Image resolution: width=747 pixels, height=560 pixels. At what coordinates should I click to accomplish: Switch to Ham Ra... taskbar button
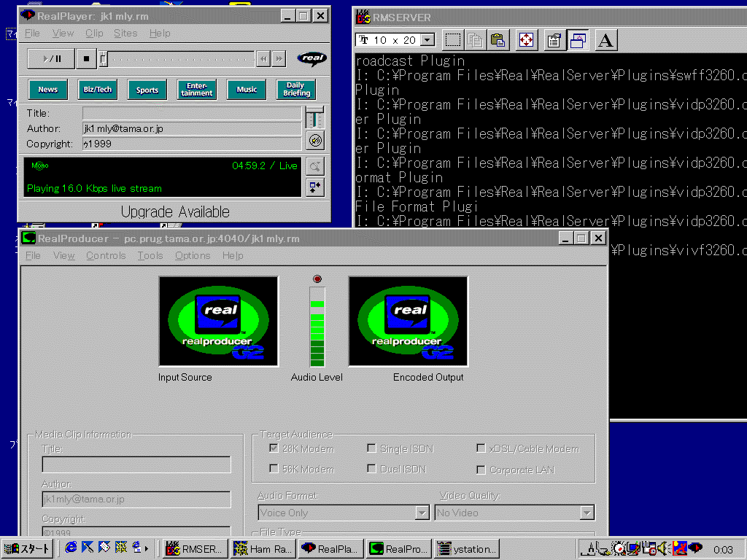tap(263, 548)
